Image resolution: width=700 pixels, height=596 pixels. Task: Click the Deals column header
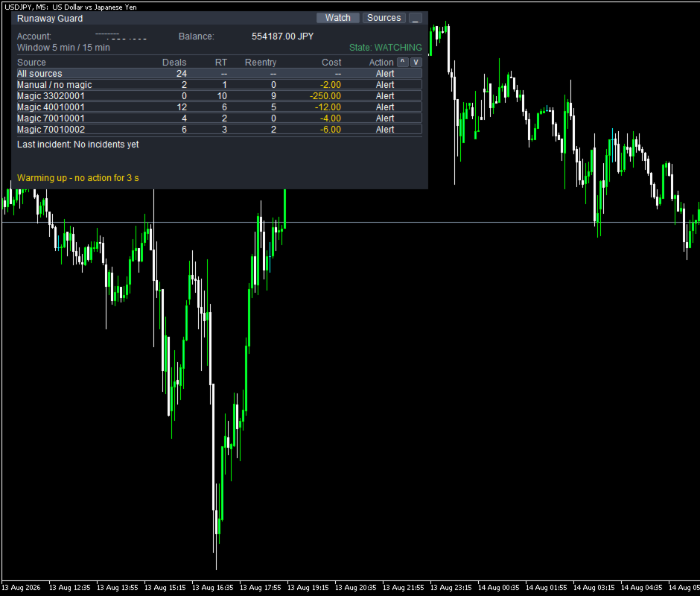tap(174, 63)
